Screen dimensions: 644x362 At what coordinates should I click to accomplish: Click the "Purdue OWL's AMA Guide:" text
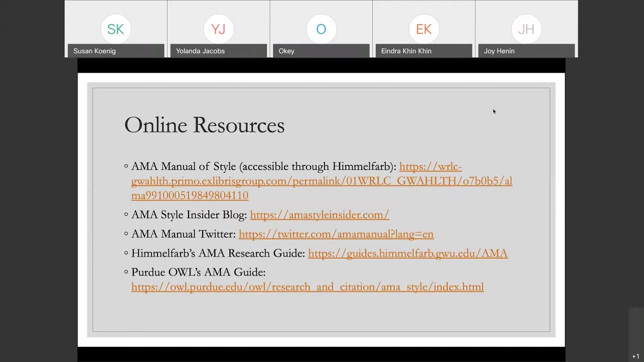(198, 272)
